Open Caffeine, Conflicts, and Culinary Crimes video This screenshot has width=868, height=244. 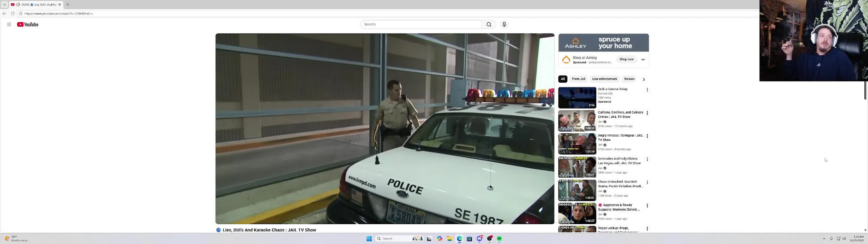pos(620,115)
